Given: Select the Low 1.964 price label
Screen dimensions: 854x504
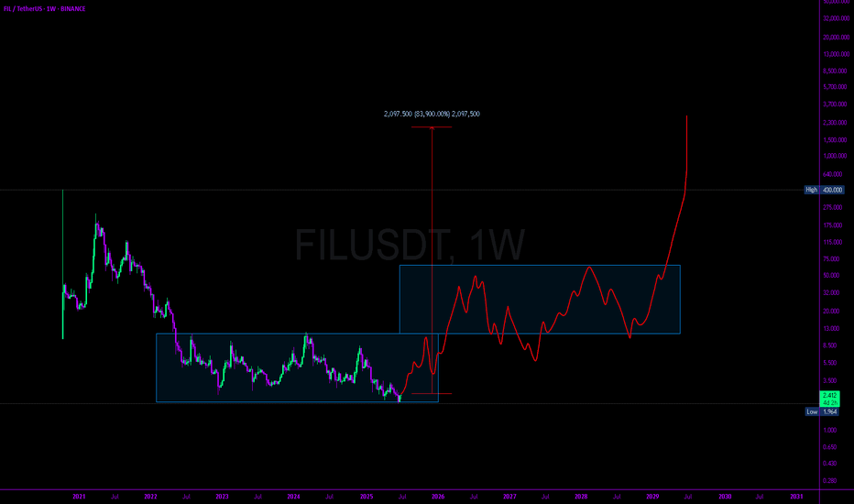Looking at the screenshot, I should tap(822, 412).
